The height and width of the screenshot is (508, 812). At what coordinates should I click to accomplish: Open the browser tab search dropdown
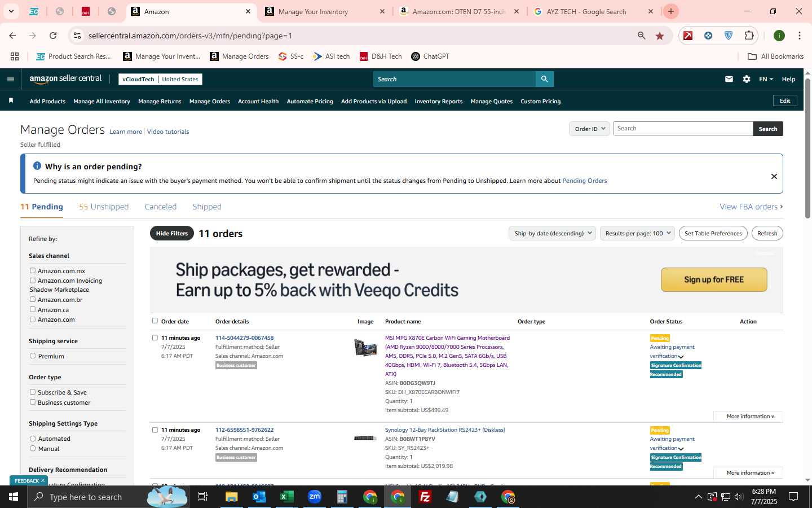(11, 11)
